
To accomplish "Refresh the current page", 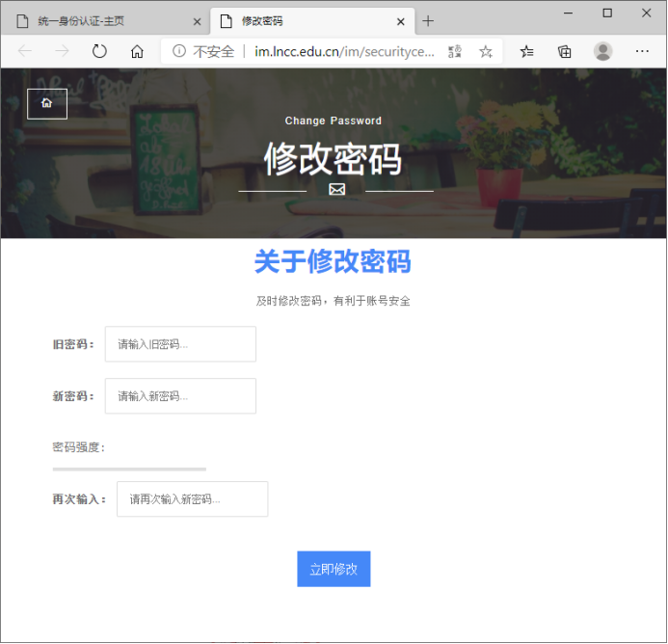I will point(99,51).
